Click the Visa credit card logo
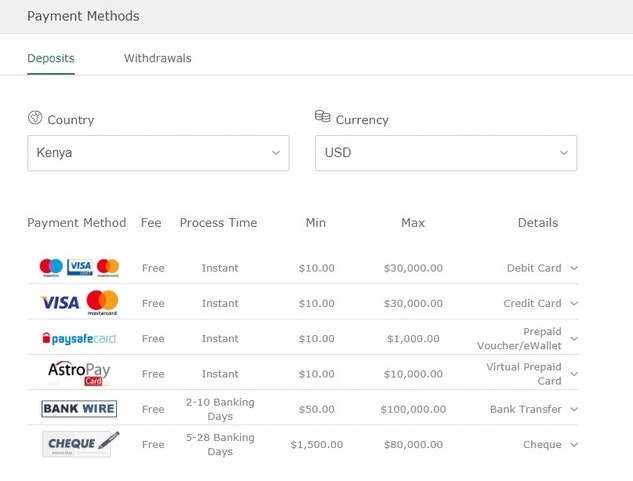This screenshot has height=481, width=633. pyautogui.click(x=61, y=303)
